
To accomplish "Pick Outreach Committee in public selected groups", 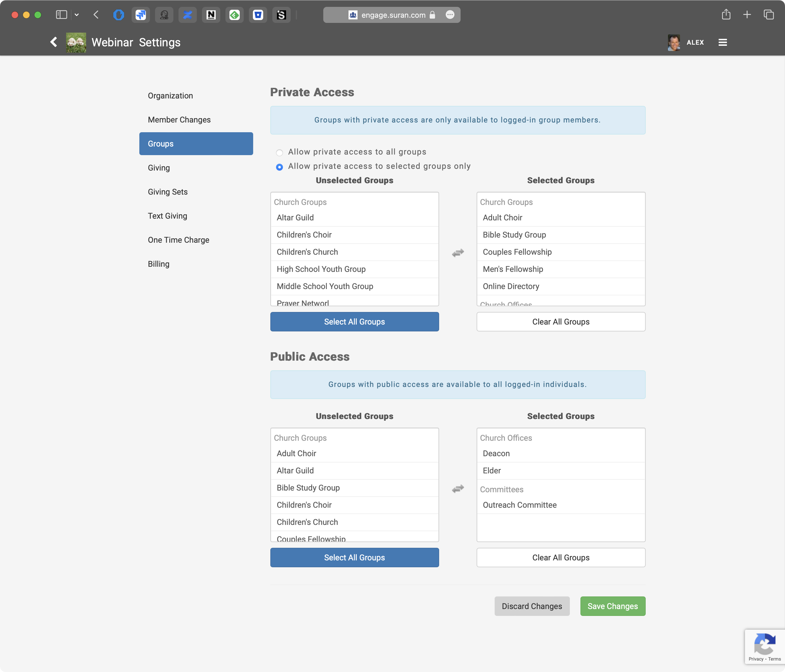I will pos(520,505).
